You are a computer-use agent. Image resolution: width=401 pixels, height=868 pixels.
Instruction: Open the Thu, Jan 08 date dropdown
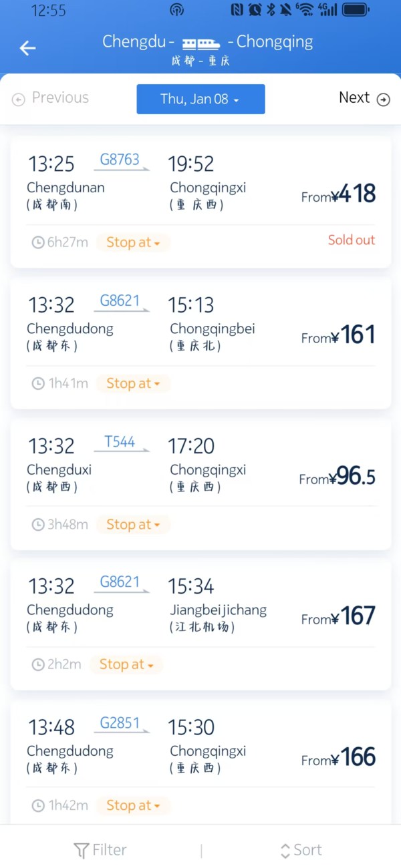click(x=200, y=99)
